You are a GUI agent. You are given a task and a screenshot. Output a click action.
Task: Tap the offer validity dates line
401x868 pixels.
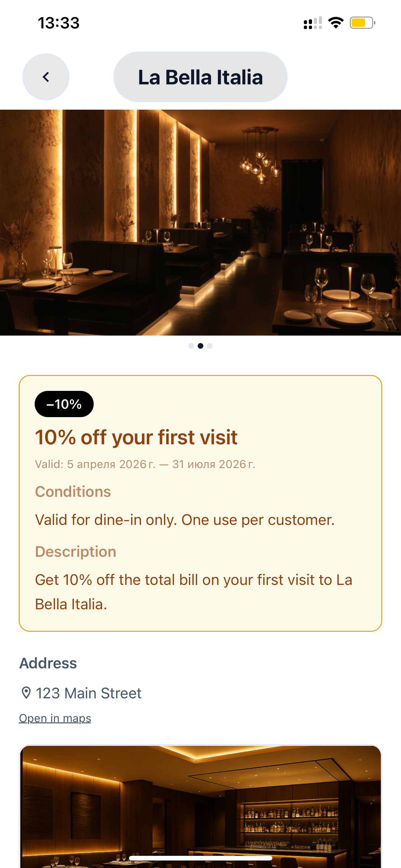coord(145,464)
